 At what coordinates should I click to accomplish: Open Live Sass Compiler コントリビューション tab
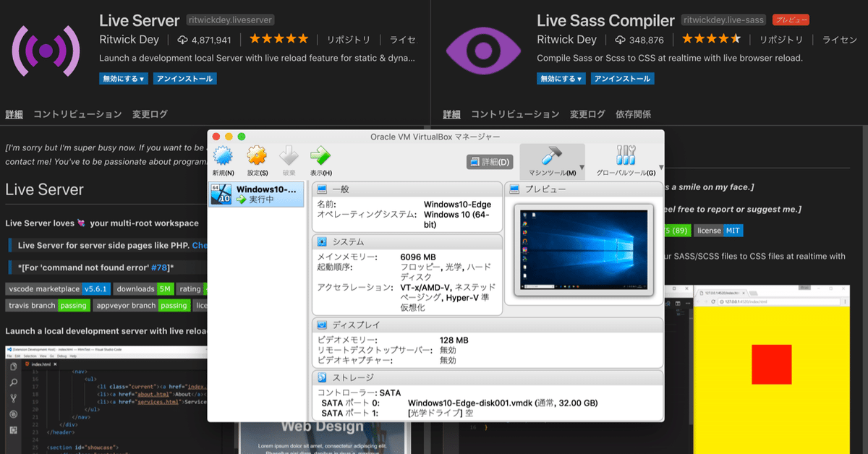pyautogui.click(x=515, y=114)
